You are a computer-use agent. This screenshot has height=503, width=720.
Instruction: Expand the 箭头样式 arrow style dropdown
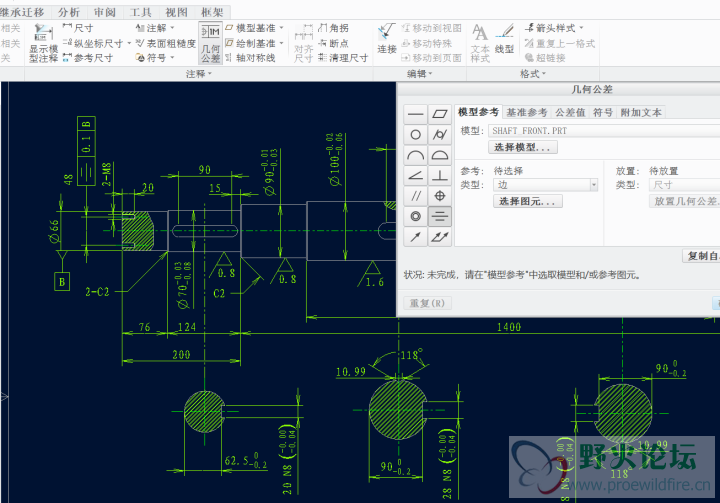(x=581, y=28)
